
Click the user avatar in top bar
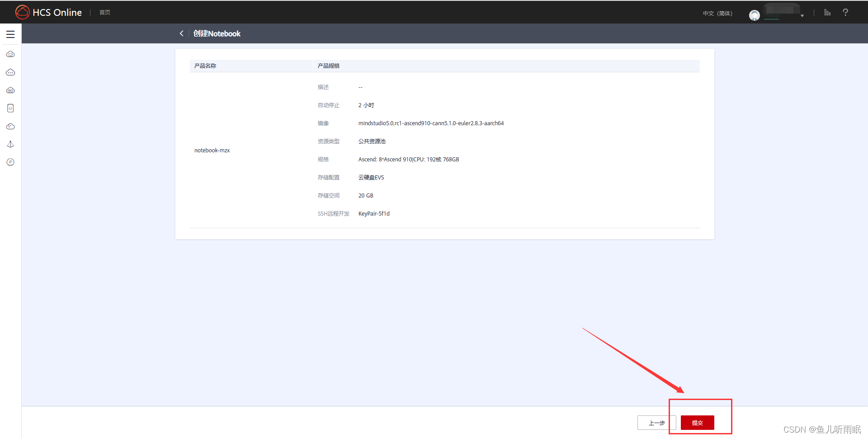[x=754, y=15]
